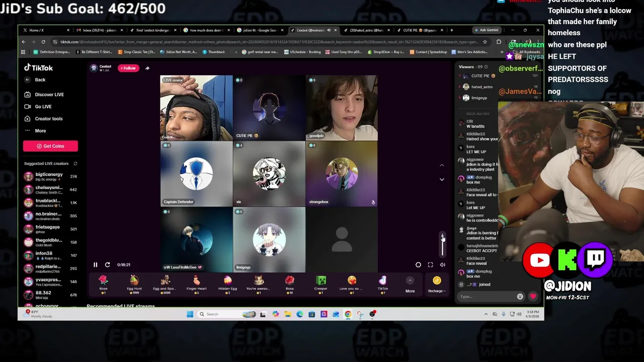This screenshot has width=644, height=362.
Task: Select goodjob guest video tile
Action: click(x=342, y=108)
